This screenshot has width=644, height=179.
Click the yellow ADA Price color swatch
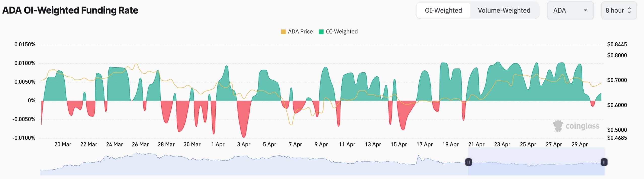point(283,32)
